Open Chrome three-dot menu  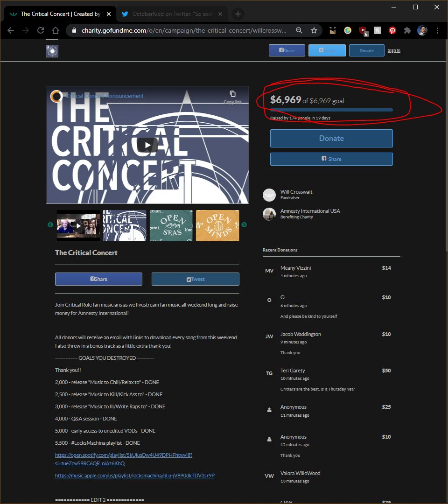[x=437, y=30]
